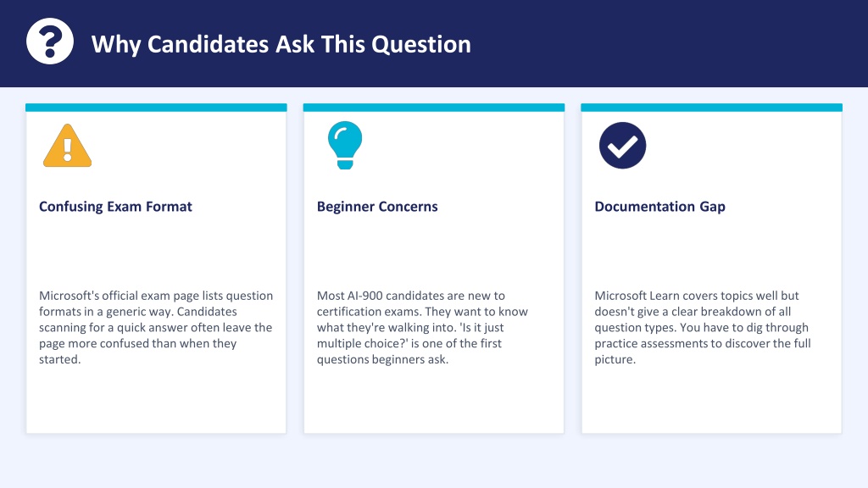Click the orange warning triangle icon
The width and height of the screenshot is (868, 488).
68,146
